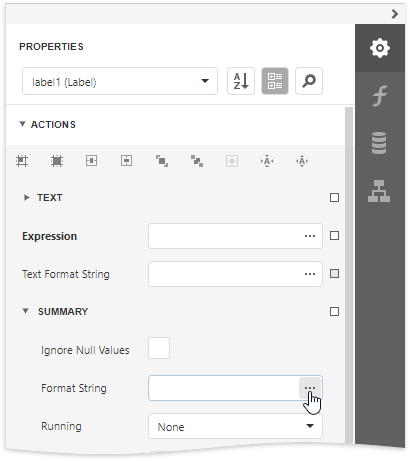Image resolution: width=410 pixels, height=461 pixels.
Task: Click the Align center vertically action icon
Action: [127, 161]
